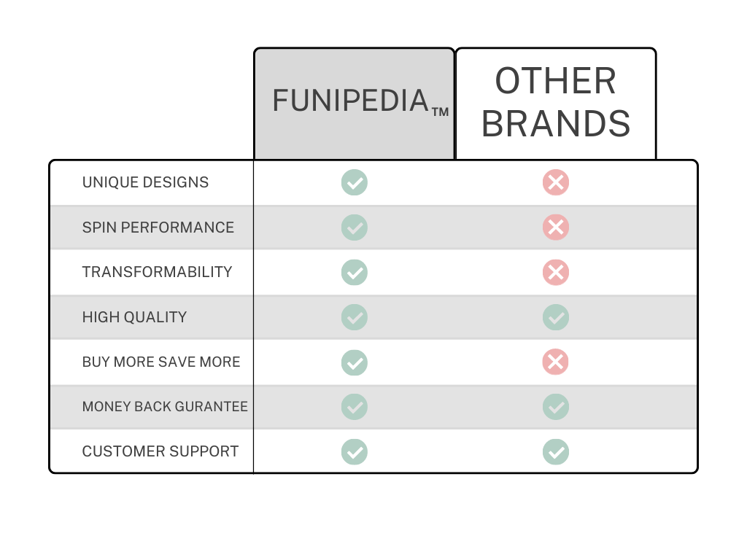
Task: Click Funipedia checkmark for High Quality
Action: pos(355,317)
